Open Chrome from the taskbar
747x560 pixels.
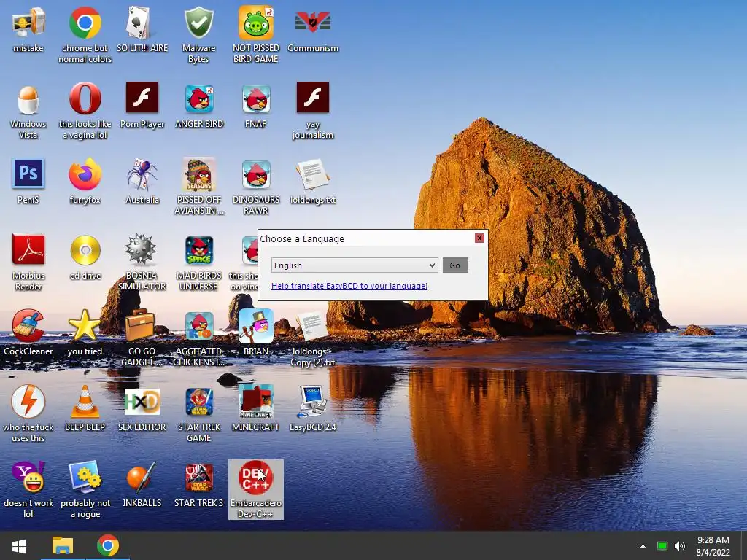108,545
